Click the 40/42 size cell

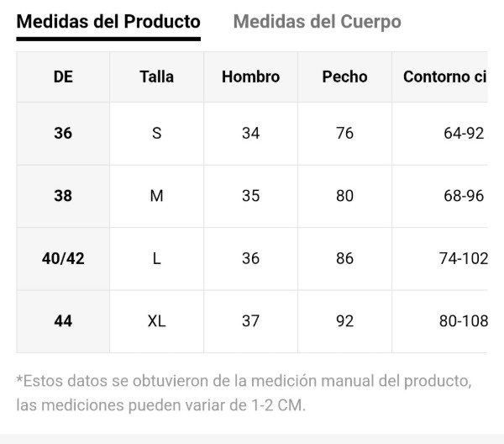[63, 258]
